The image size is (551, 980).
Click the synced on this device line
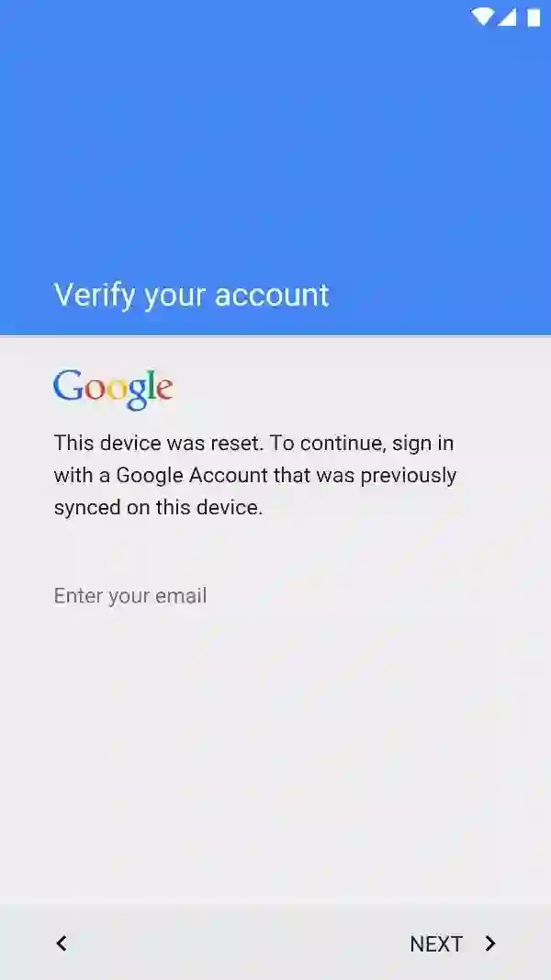coord(158,507)
